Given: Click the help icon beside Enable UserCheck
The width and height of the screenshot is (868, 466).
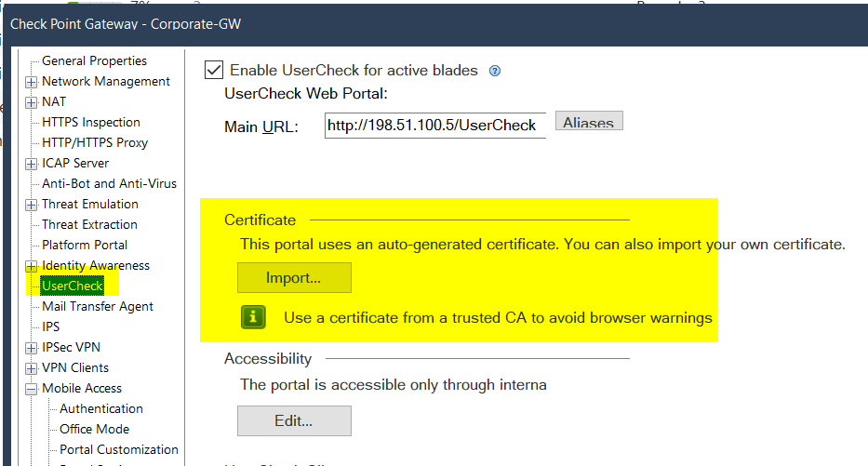Looking at the screenshot, I should pyautogui.click(x=495, y=71).
